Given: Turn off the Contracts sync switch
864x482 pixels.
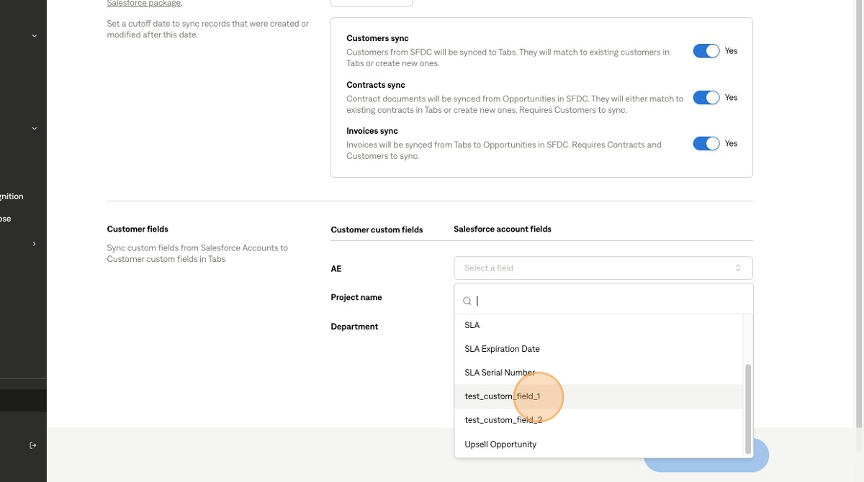Looking at the screenshot, I should [x=706, y=98].
